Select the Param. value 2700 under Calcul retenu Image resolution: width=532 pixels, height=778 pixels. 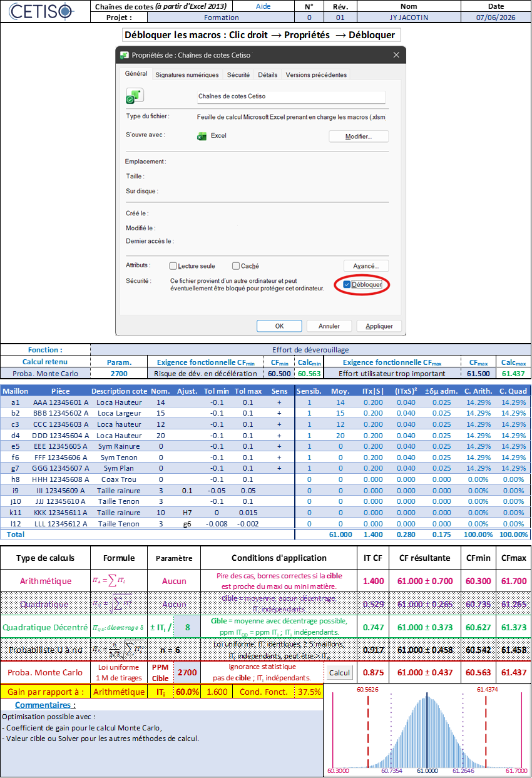coord(119,374)
